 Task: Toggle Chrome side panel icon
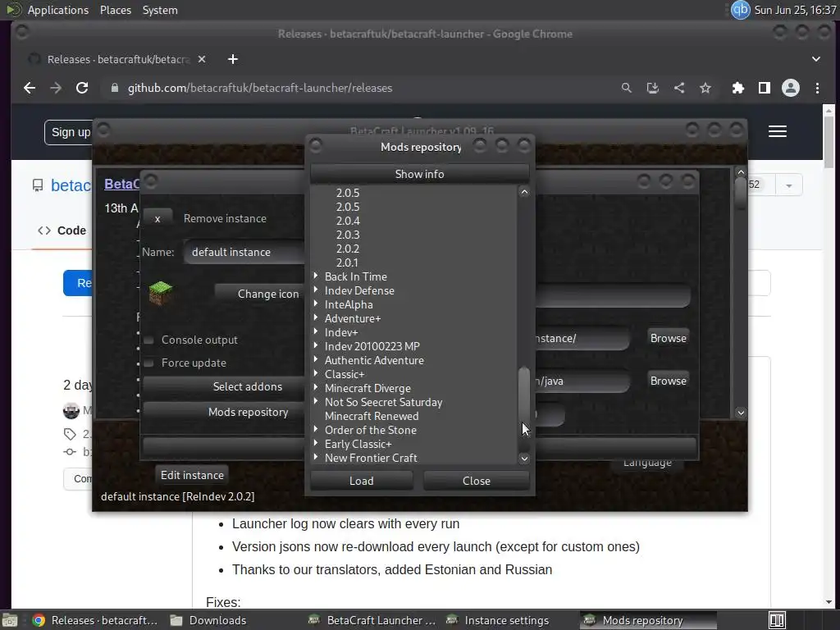(764, 88)
